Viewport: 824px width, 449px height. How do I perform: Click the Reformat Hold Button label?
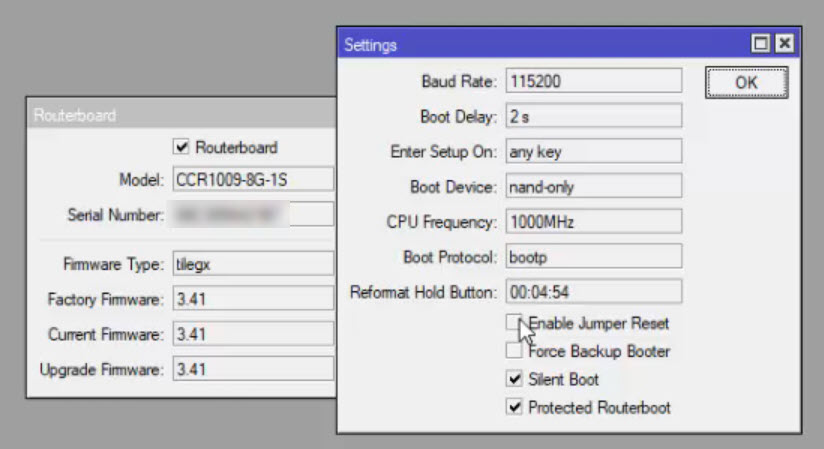click(x=423, y=292)
